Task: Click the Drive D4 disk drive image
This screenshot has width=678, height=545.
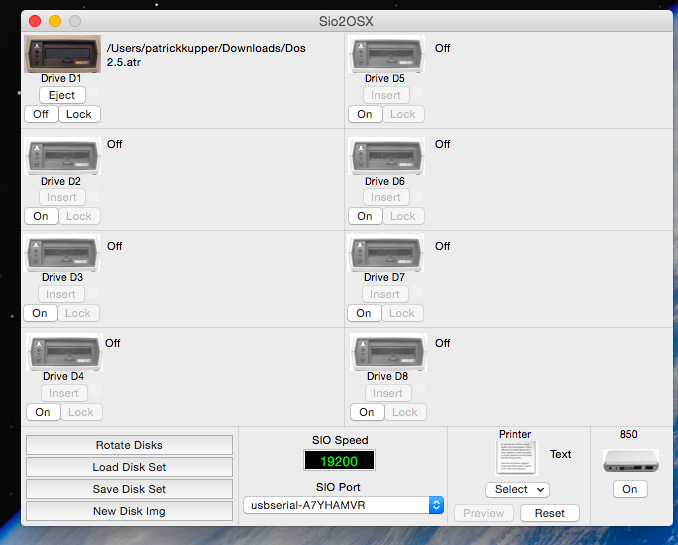Action: [64, 352]
